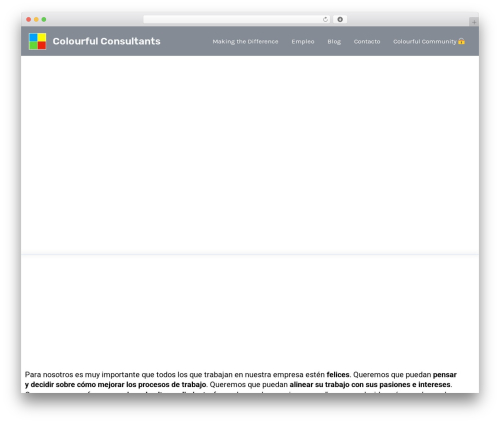This screenshot has width=500, height=423.
Task: Click the Colourful Consultants four-color logo
Action: pyautogui.click(x=37, y=41)
